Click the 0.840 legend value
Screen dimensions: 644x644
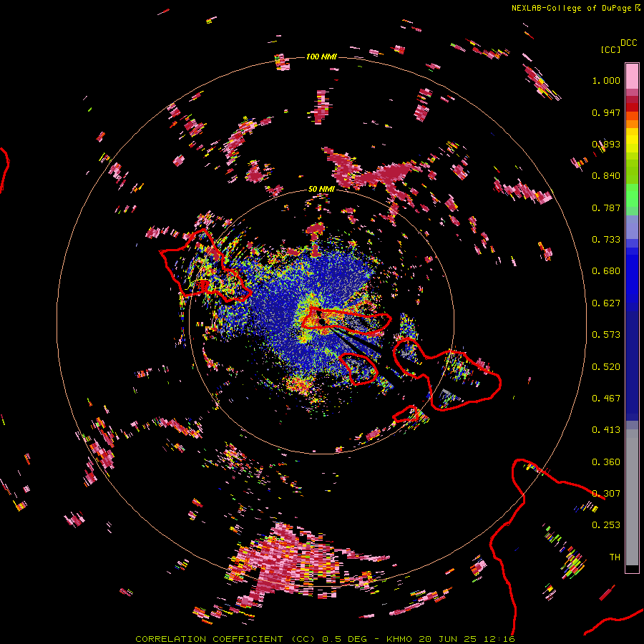[606, 176]
